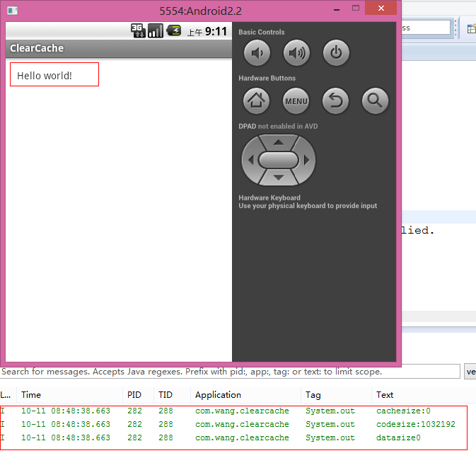Close the 5554:Android2.2 emulator window
Image resolution: width=476 pixels, height=458 pixels.
pos(381,8)
